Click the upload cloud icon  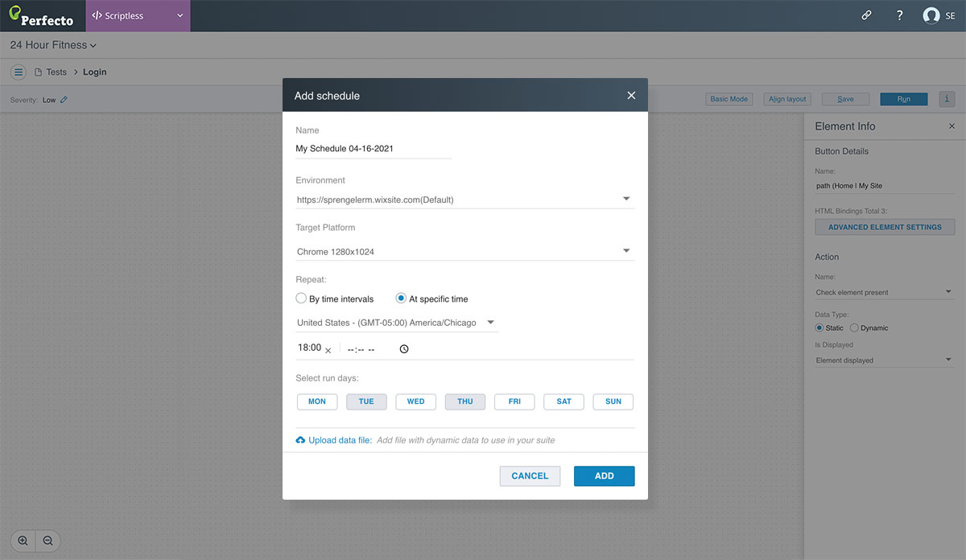pyautogui.click(x=300, y=440)
